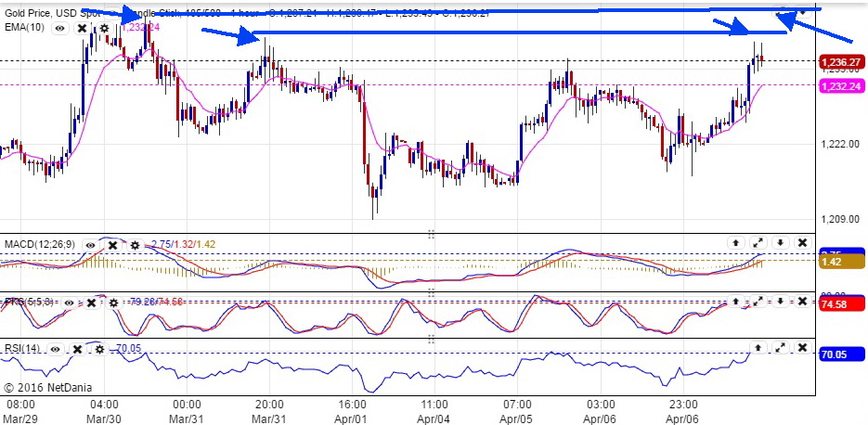868x425 pixels.
Task: Click the 11:00 Apr/04 time axis label
Action: pyautogui.click(x=434, y=410)
